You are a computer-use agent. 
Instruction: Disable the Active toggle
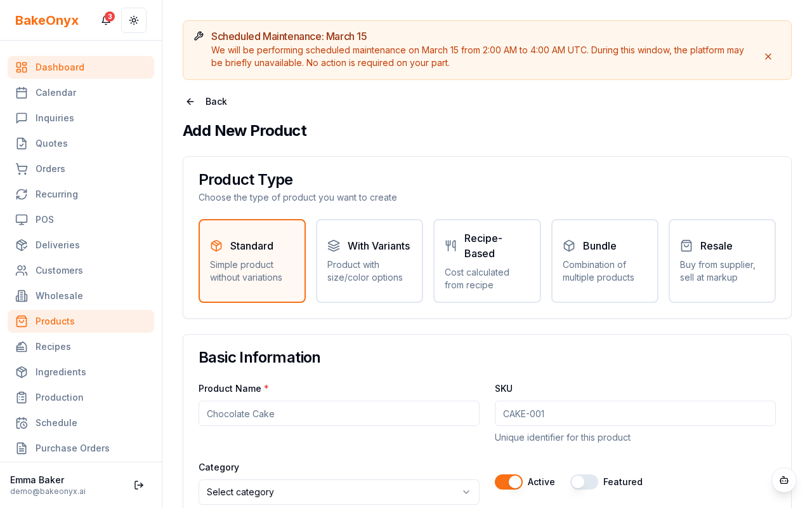[508, 482]
